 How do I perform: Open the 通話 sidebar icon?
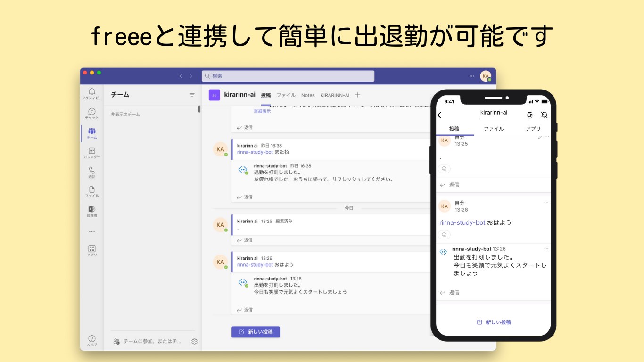91,173
